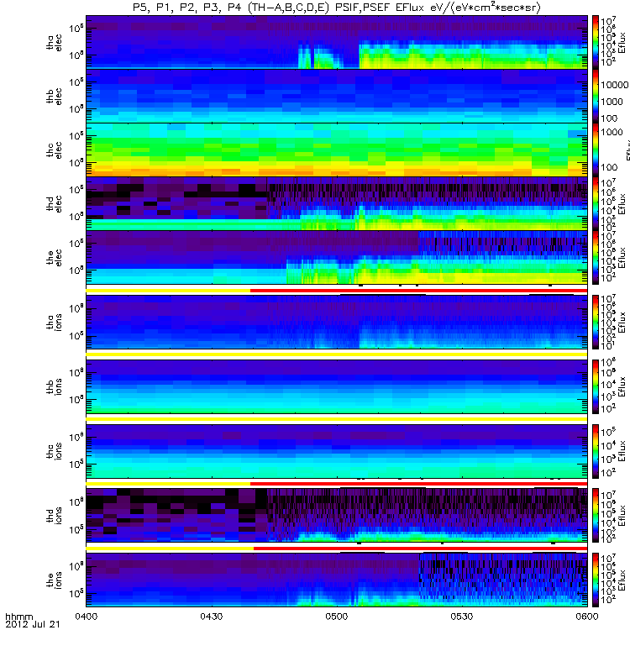Click the tha ions color scale bar
This screenshot has width=630, height=672.
coord(596,323)
